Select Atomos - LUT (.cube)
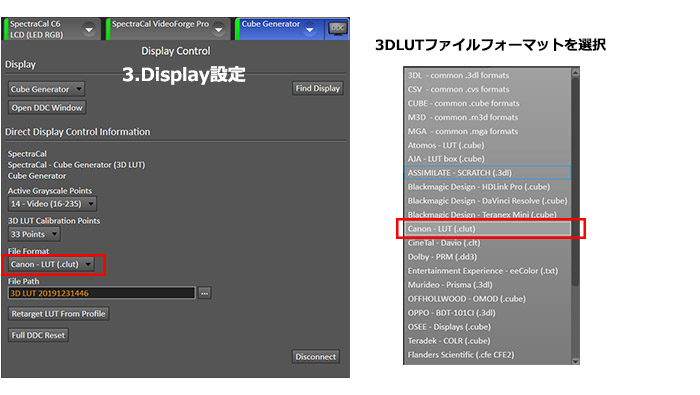This screenshot has height=395, width=700. [488, 145]
